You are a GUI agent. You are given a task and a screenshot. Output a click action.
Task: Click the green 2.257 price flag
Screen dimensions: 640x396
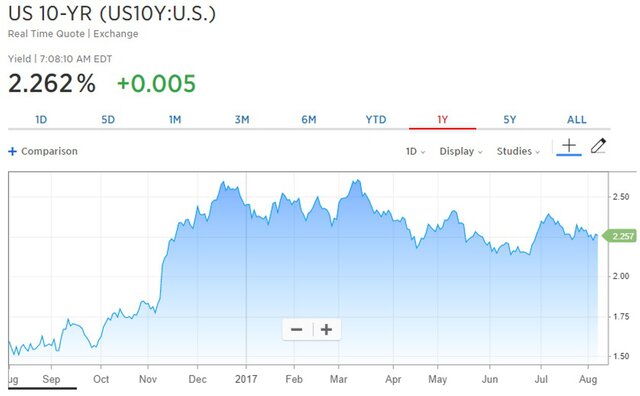[x=619, y=236]
